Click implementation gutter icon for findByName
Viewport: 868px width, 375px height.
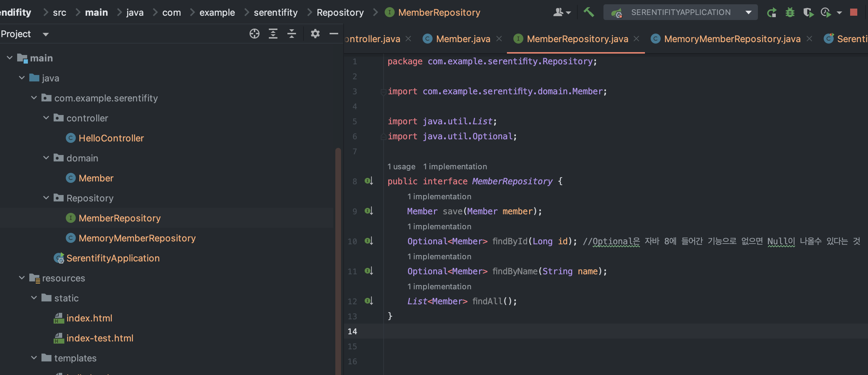(369, 271)
